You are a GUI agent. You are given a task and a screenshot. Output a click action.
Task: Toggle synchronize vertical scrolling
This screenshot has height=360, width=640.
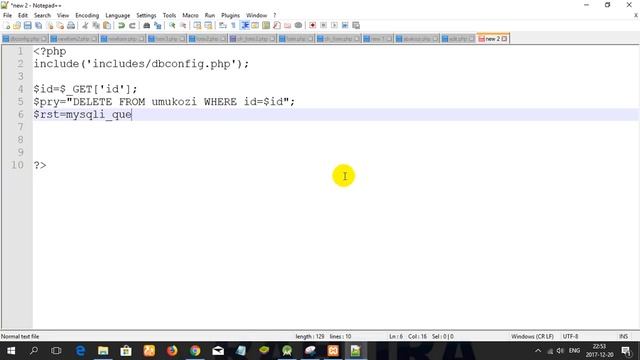[197, 25]
